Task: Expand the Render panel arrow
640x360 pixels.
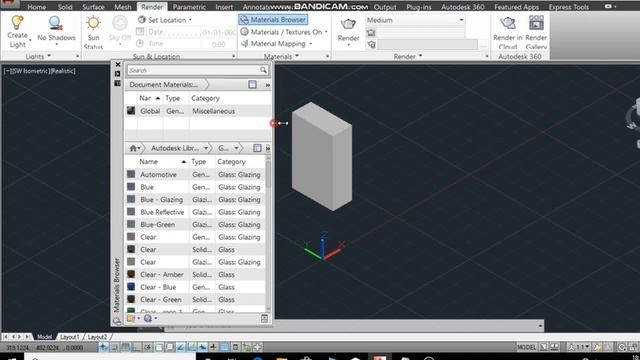Action: pyautogui.click(x=420, y=56)
